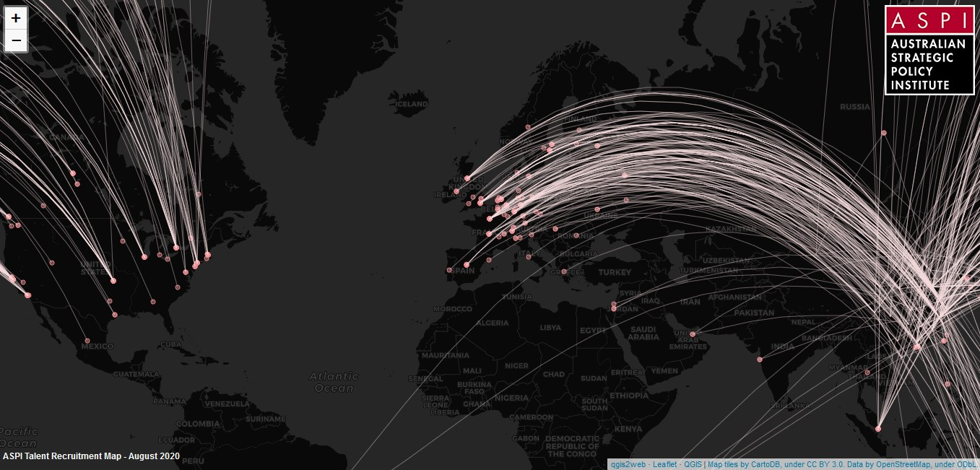Viewport: 980px width, 470px height.
Task: Click the ASPI logo in the corner
Action: click(929, 50)
